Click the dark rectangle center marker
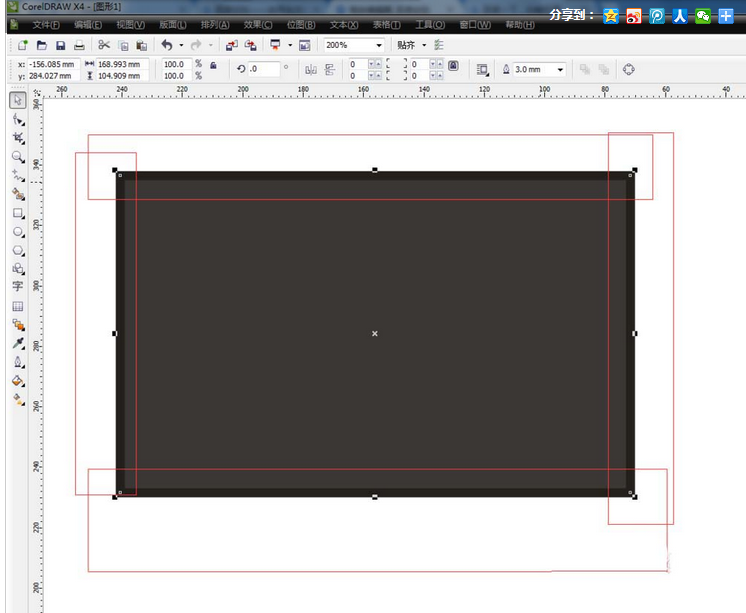The height and width of the screenshot is (613, 746). click(x=375, y=334)
